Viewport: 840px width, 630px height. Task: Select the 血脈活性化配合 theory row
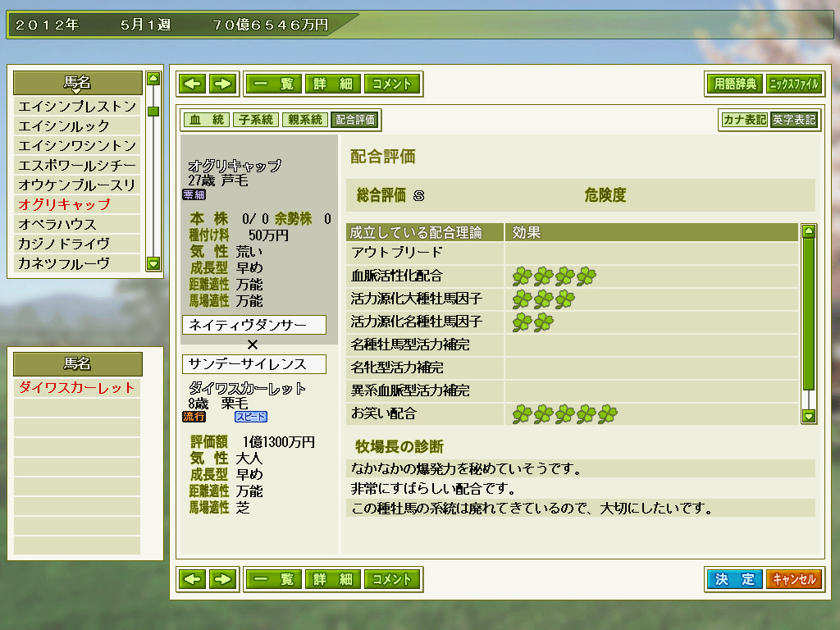click(x=572, y=276)
